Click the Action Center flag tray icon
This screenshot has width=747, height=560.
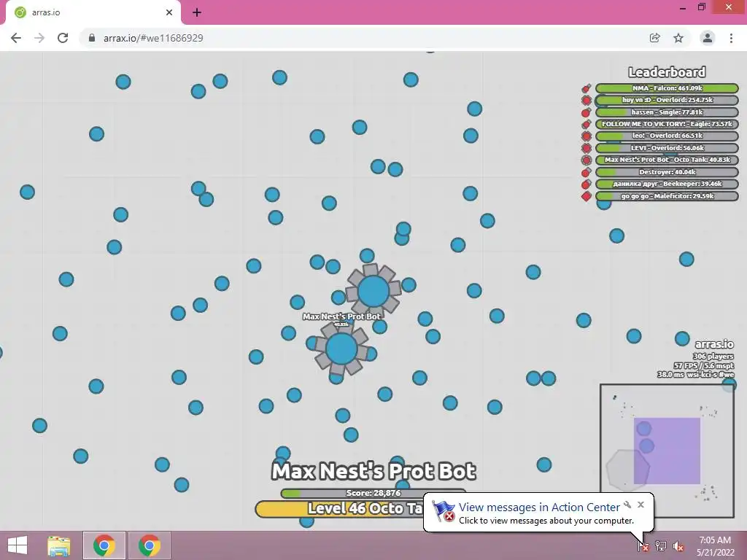pyautogui.click(x=643, y=545)
